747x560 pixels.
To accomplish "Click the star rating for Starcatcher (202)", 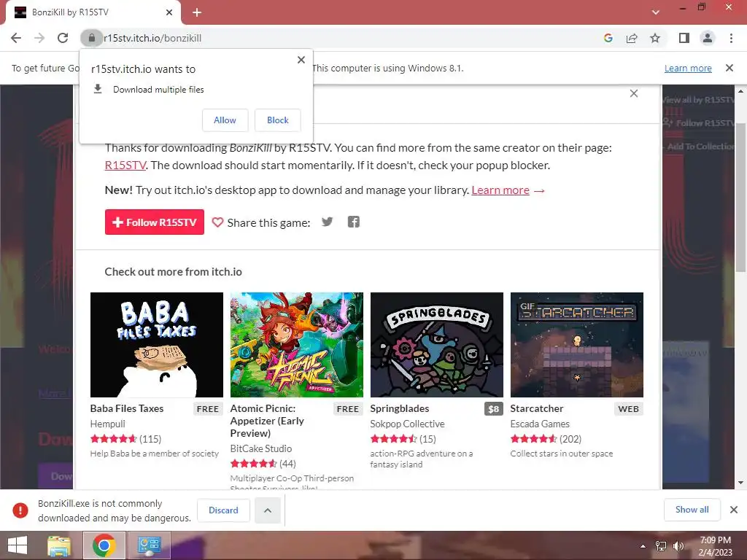I will pos(533,439).
